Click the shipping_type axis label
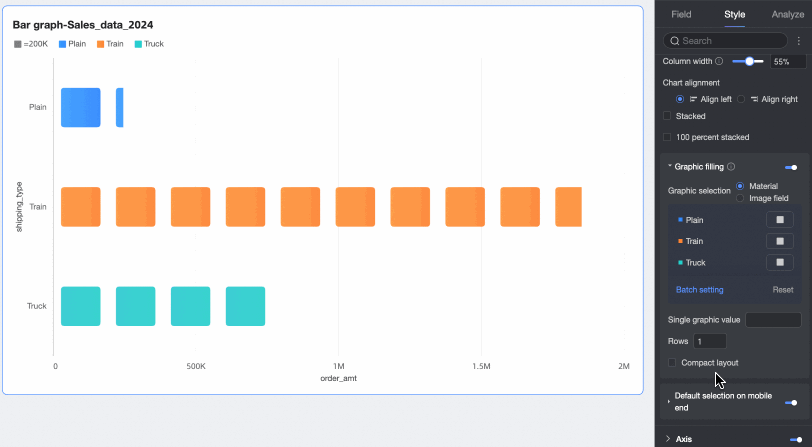The image size is (812, 447). pyautogui.click(x=19, y=207)
